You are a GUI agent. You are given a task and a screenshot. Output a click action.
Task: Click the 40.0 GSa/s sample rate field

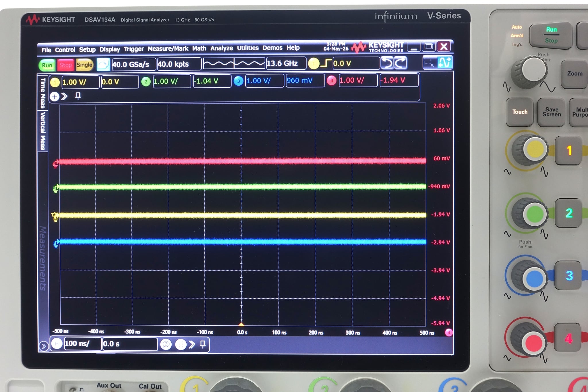(x=134, y=64)
